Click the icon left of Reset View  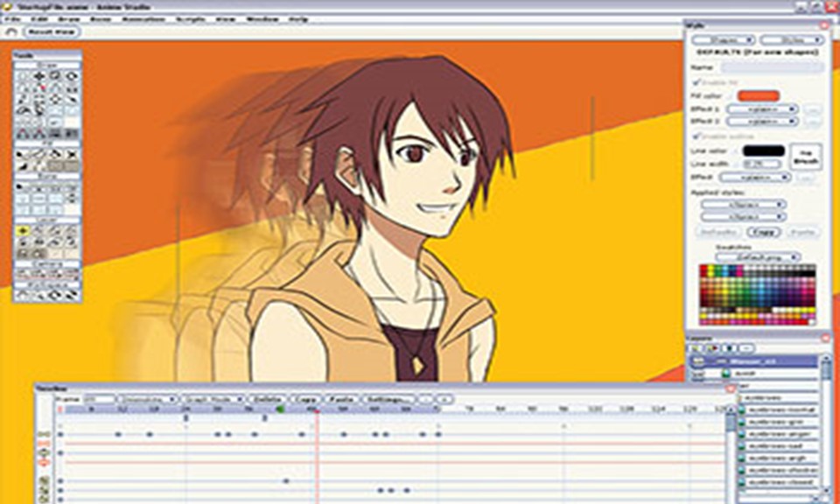click(x=11, y=31)
